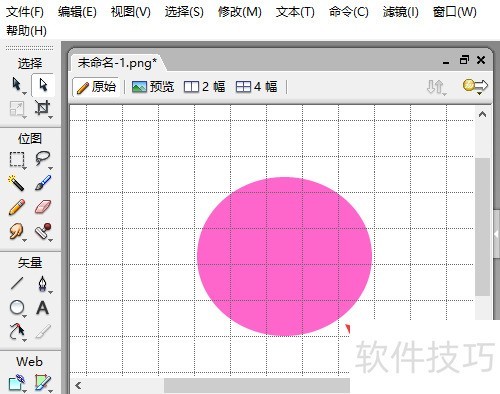Viewport: 500px width, 394px height.
Task: Select the Brush tool
Action: [x=43, y=183]
